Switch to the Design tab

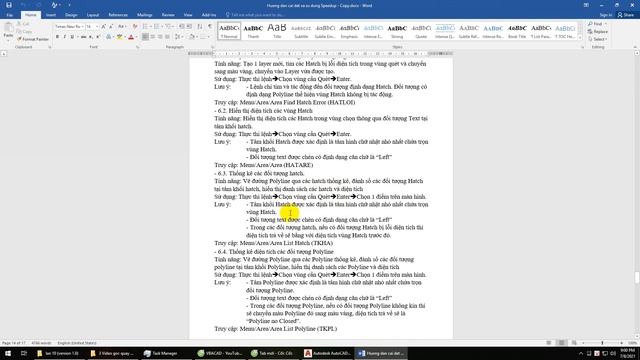pos(71,15)
